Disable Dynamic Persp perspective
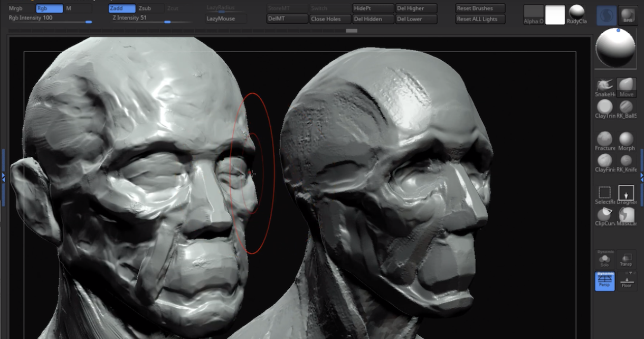Screen dimensions: 644x339 click(x=604, y=281)
